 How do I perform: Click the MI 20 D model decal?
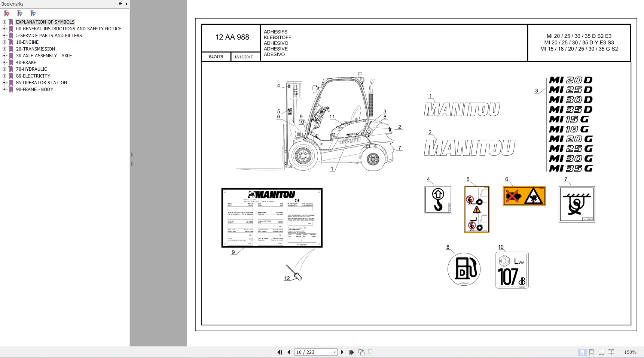click(x=571, y=80)
